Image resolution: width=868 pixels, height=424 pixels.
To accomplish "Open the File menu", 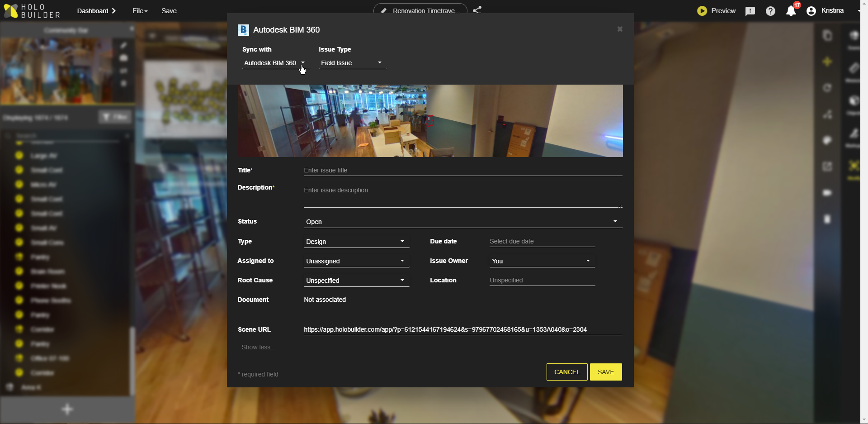I will [140, 11].
